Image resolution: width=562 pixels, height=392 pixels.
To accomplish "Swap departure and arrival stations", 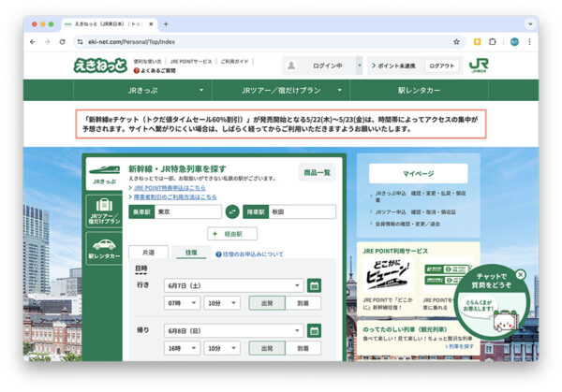I will 232,212.
